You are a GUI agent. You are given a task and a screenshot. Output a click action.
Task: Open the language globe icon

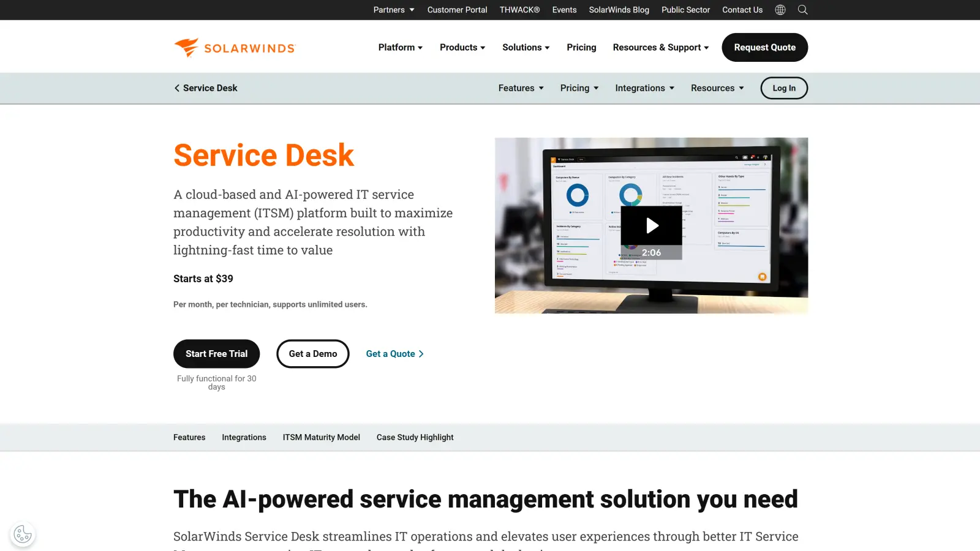pyautogui.click(x=780, y=10)
